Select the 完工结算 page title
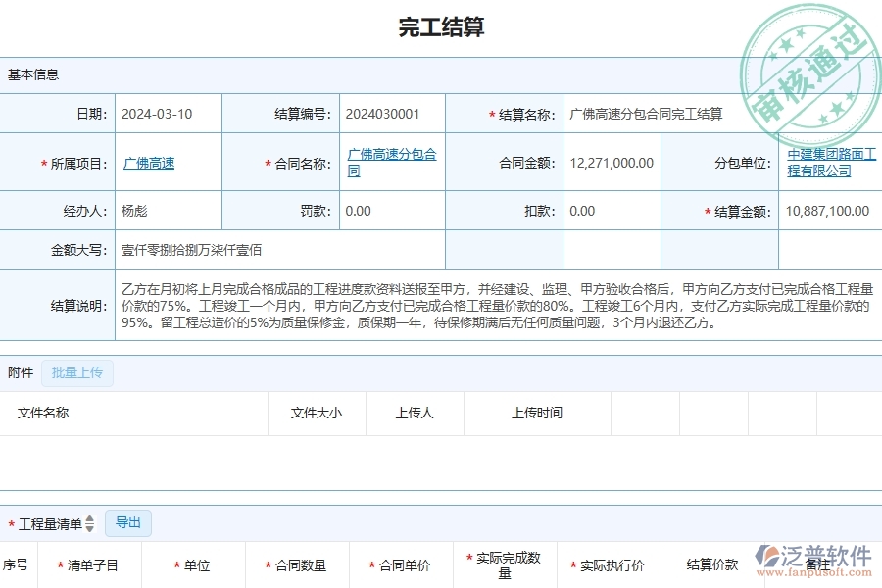Viewport: 882px width, 588px height. (x=441, y=26)
